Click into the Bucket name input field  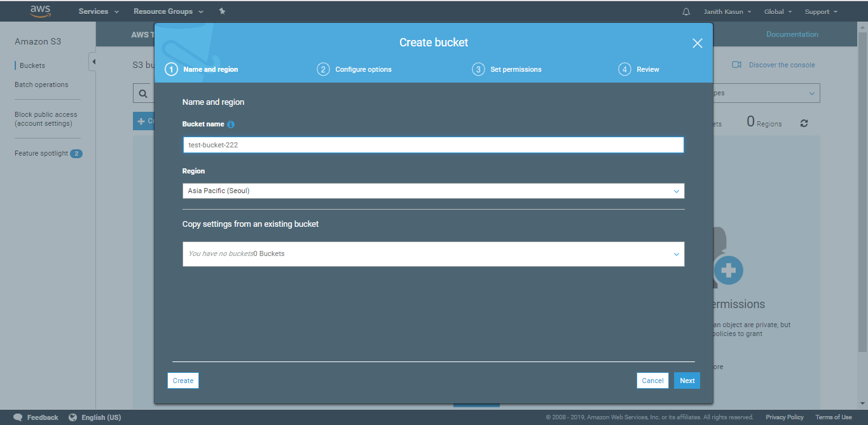(434, 145)
